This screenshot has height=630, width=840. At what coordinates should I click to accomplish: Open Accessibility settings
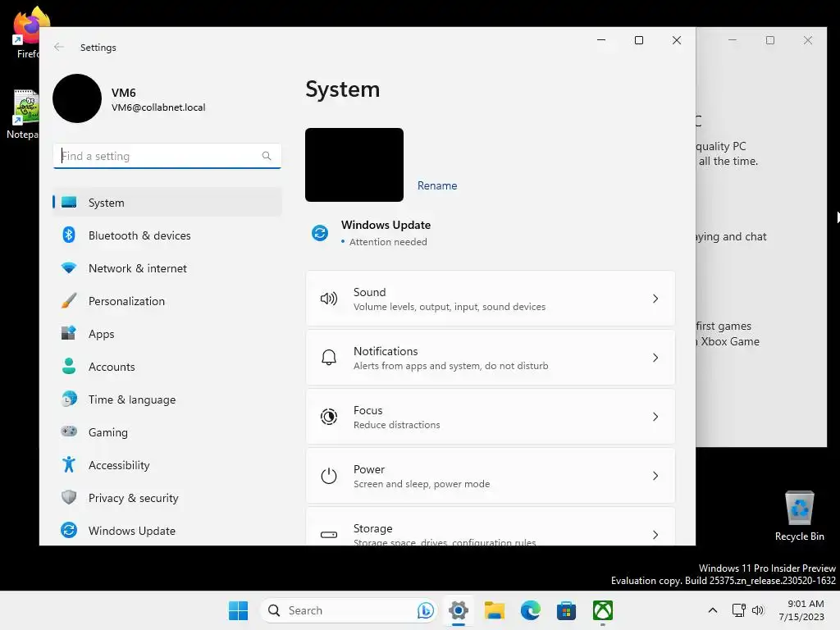167,464
